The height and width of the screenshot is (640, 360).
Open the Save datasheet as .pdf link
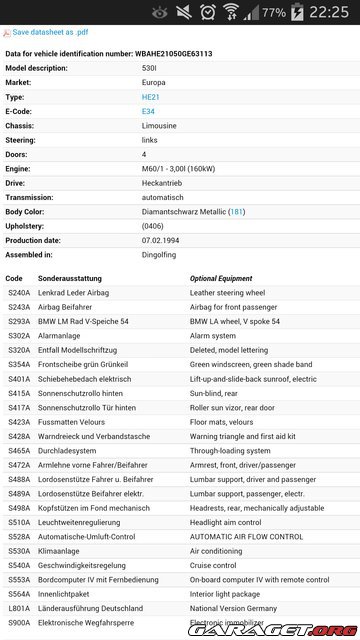pos(50,32)
